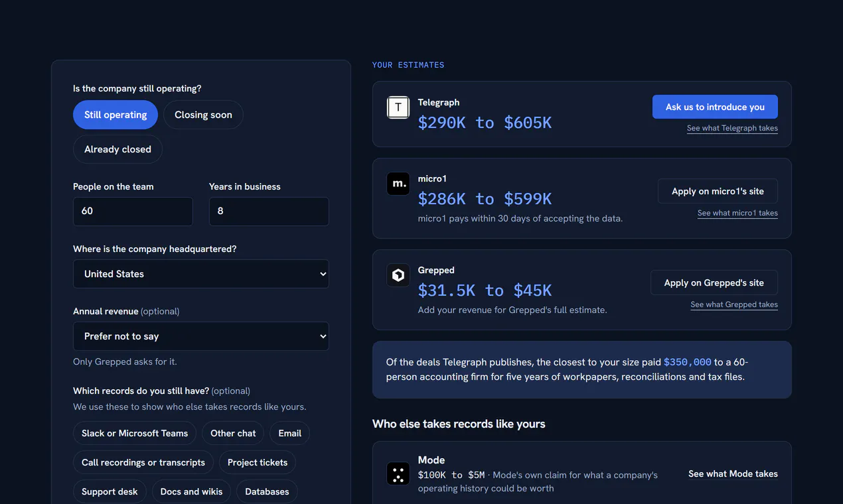The image size is (843, 504).
Task: Click the Telegraph logo icon
Action: [x=398, y=107]
